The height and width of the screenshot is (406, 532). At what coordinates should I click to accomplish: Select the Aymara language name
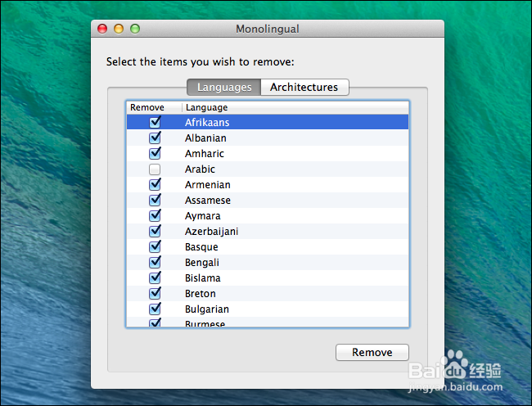[x=202, y=216]
